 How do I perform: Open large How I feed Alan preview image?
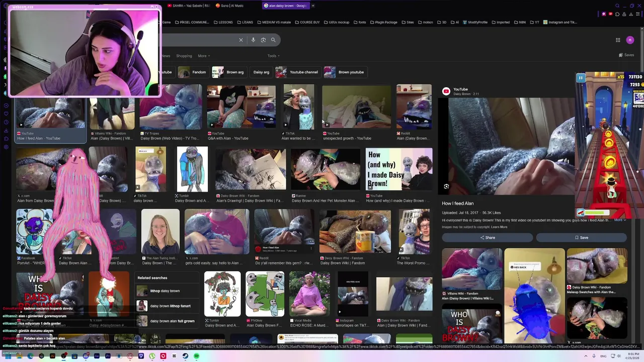click(506, 146)
